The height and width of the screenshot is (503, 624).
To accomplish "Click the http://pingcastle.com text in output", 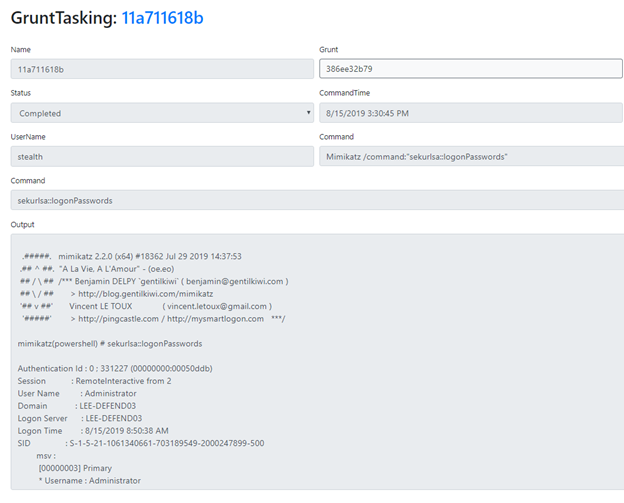I will point(118,319).
